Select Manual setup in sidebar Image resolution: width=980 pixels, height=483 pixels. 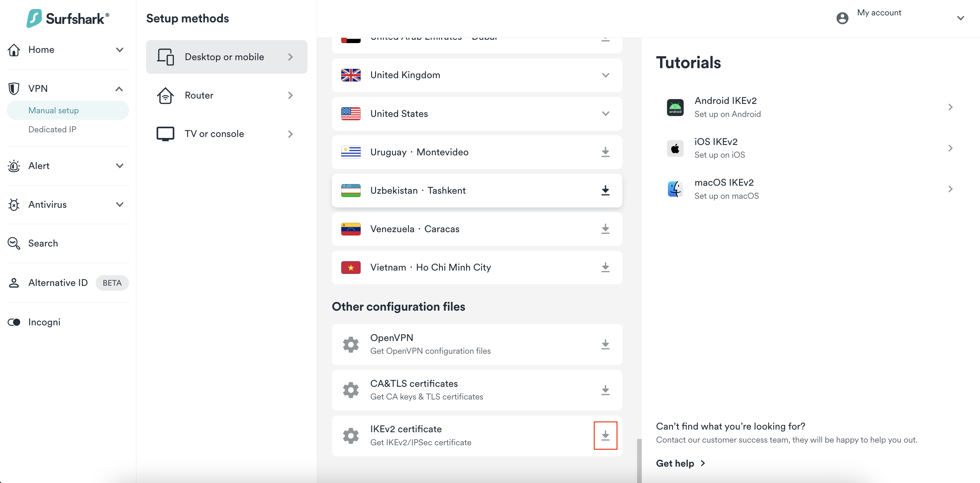pyautogui.click(x=68, y=110)
